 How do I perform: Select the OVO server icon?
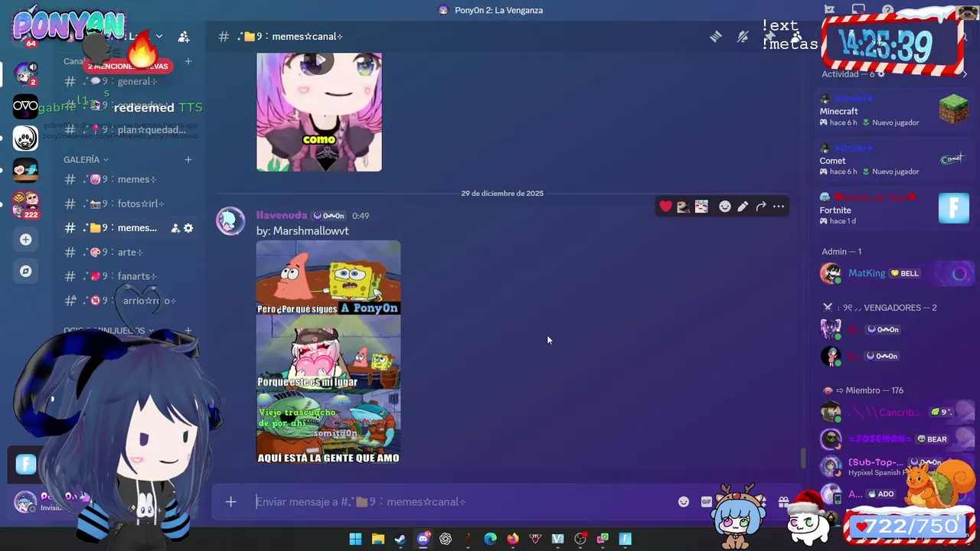[25, 106]
